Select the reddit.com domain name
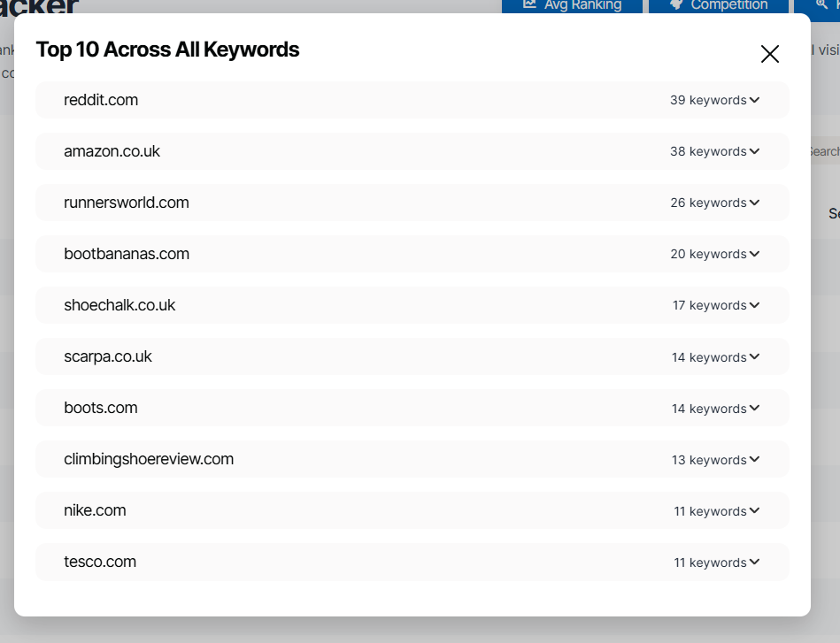840x643 pixels. 101,100
